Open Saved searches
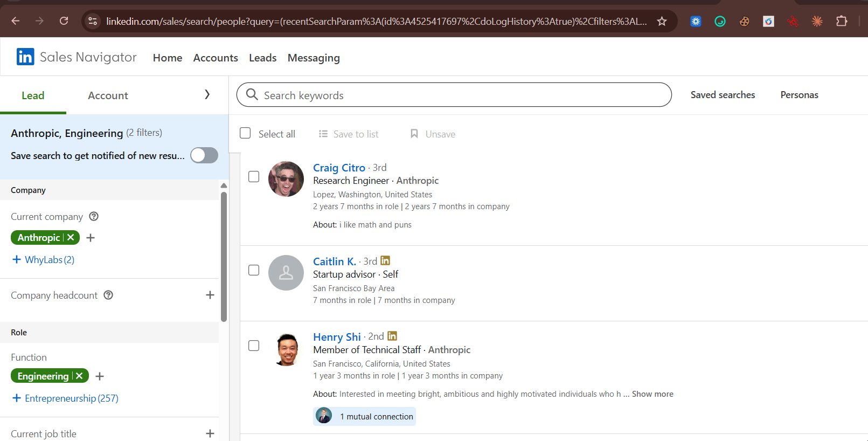The height and width of the screenshot is (441, 868). [723, 95]
